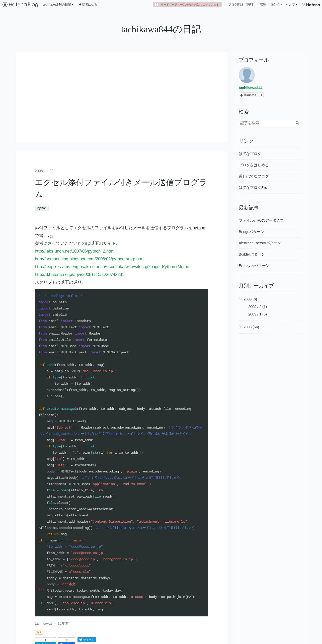Open 週刊はてなブログ link
Viewport: 322px width, 644px height.
254,176
